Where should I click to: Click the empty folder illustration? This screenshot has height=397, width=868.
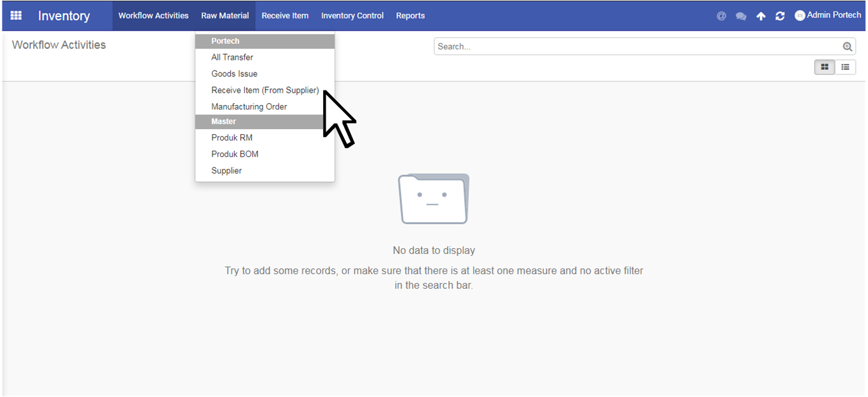coord(434,198)
